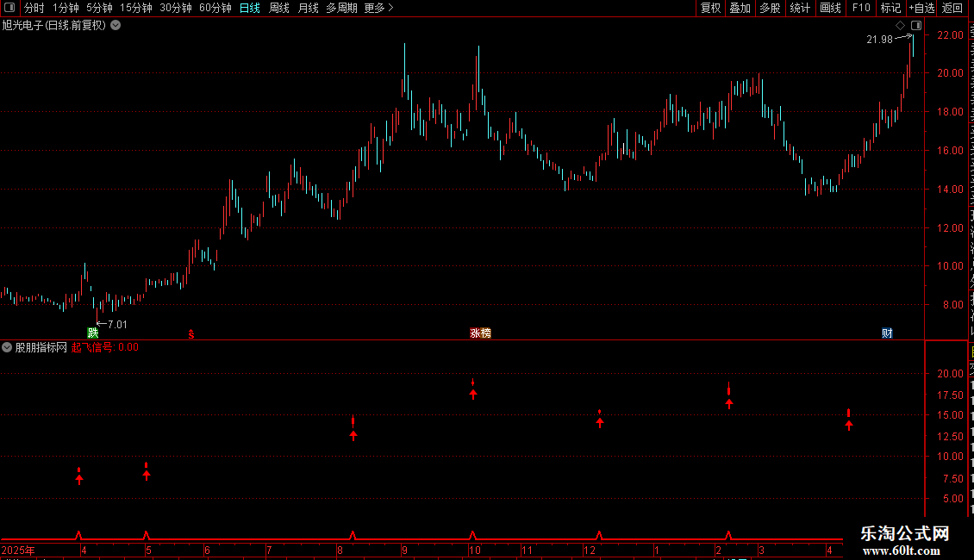Add stock via +自选 button

coord(921,8)
